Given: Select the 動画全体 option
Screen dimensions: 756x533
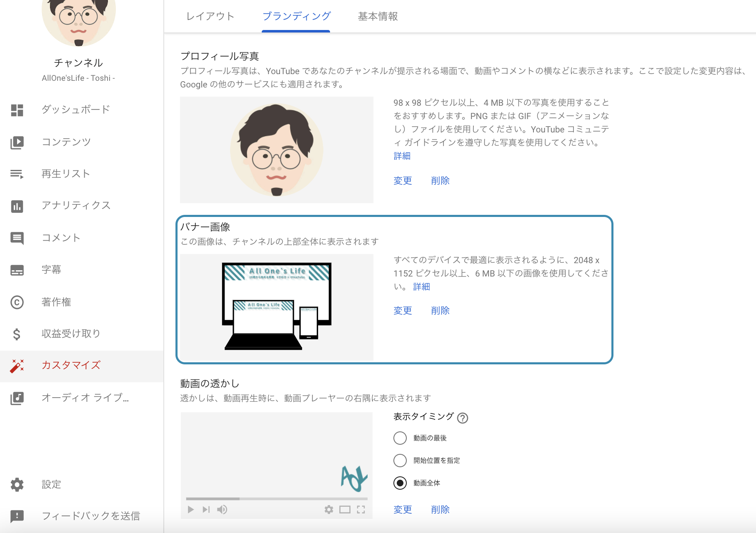Looking at the screenshot, I should (400, 483).
